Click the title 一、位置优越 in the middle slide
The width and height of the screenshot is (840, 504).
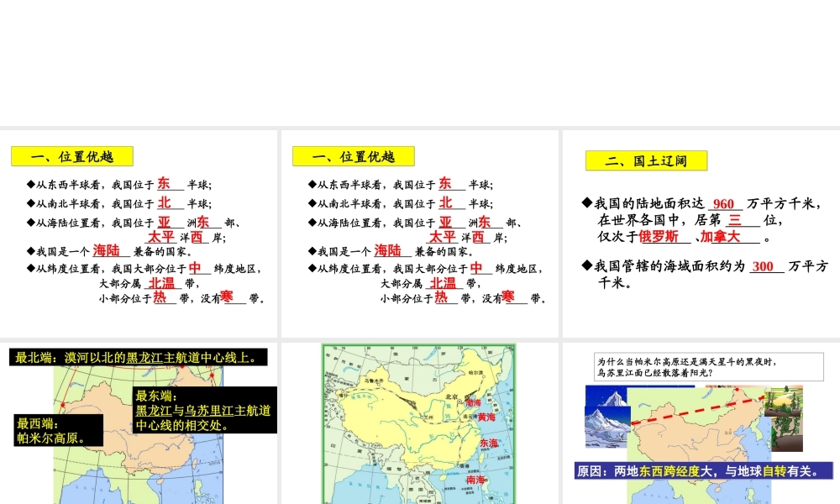tap(353, 156)
